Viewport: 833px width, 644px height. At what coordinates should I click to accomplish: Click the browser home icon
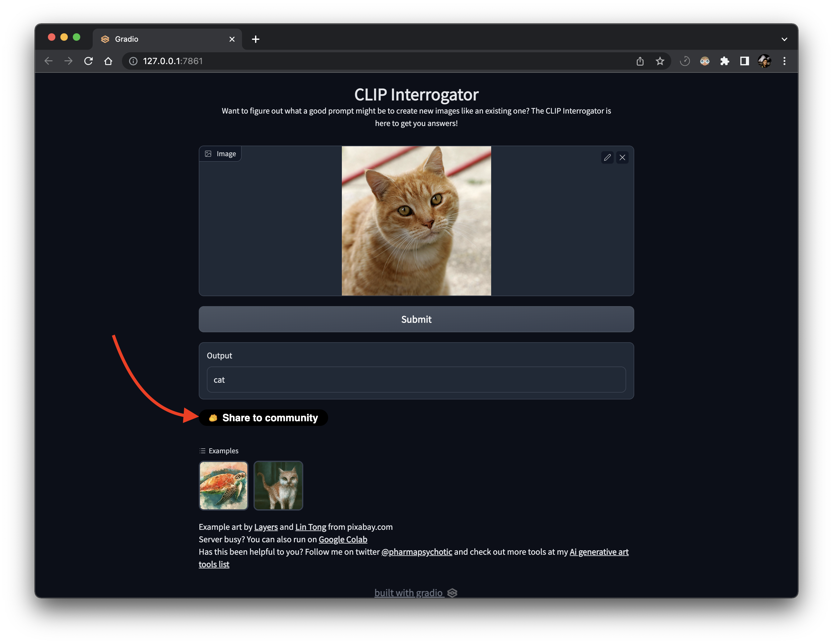tap(108, 61)
